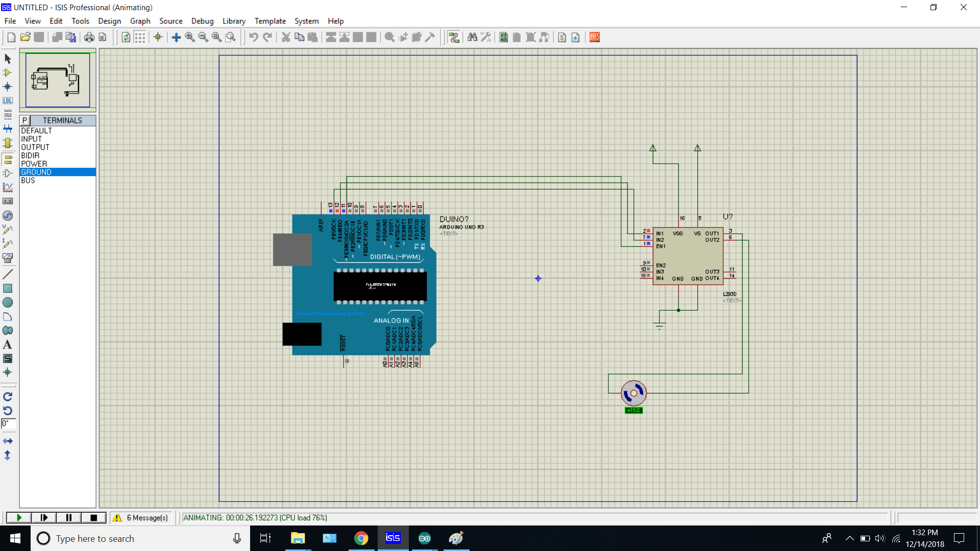This screenshot has height=551, width=980.
Task: Open ARES PCB layout icon
Action: 595,37
